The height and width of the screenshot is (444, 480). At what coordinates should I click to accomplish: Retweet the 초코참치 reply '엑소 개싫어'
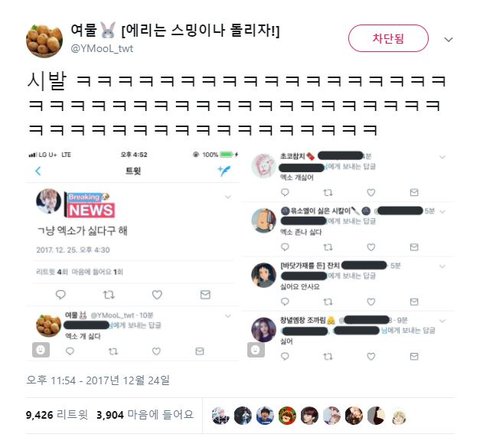[x=328, y=192]
